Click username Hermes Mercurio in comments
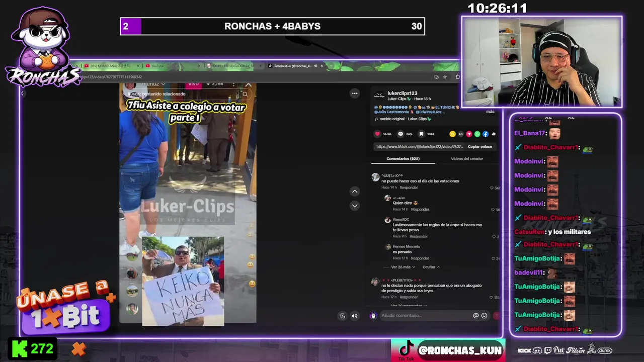Image resolution: width=644 pixels, height=362 pixels. [406, 246]
